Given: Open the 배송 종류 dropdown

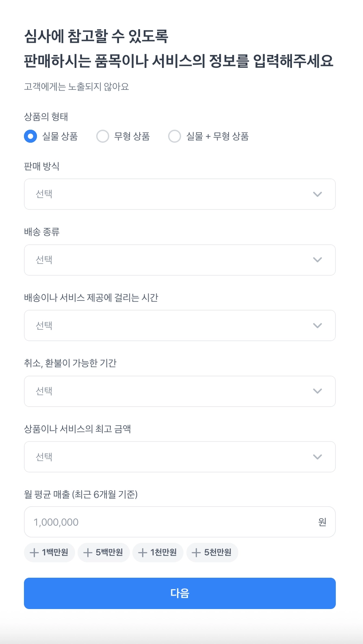Looking at the screenshot, I should click(x=179, y=260).
